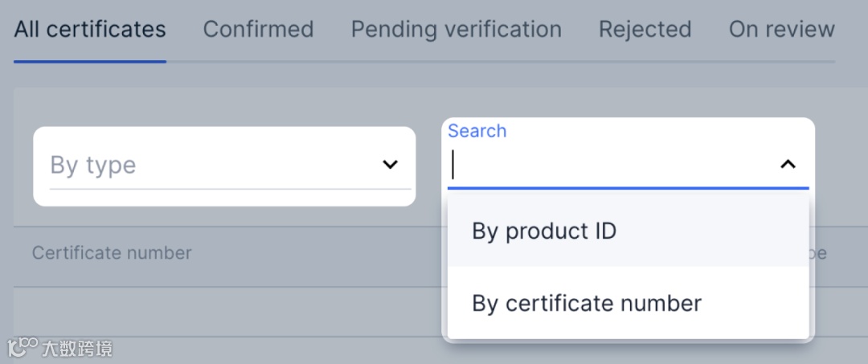
Task: Choose the By certificate number option
Action: (587, 303)
